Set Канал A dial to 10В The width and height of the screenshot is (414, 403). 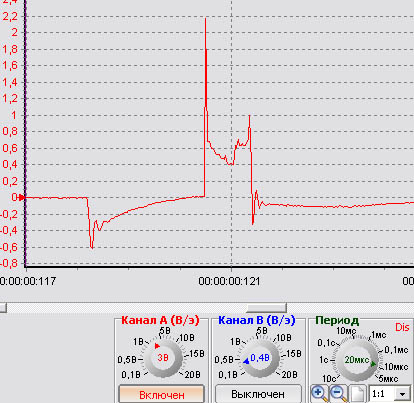click(x=187, y=338)
